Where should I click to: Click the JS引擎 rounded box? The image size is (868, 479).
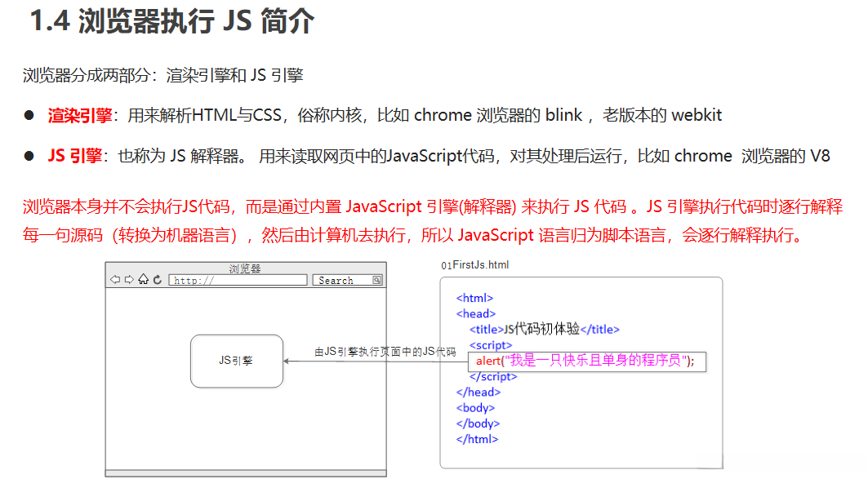click(x=236, y=361)
